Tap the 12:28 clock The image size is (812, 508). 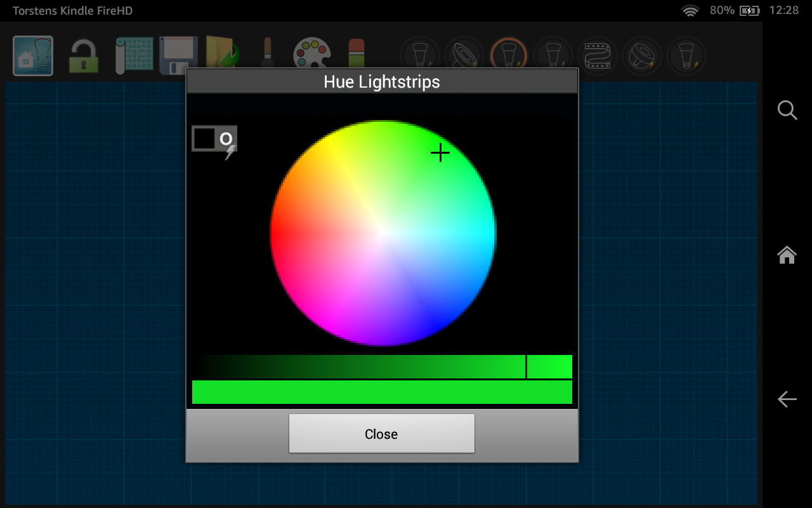tap(784, 10)
